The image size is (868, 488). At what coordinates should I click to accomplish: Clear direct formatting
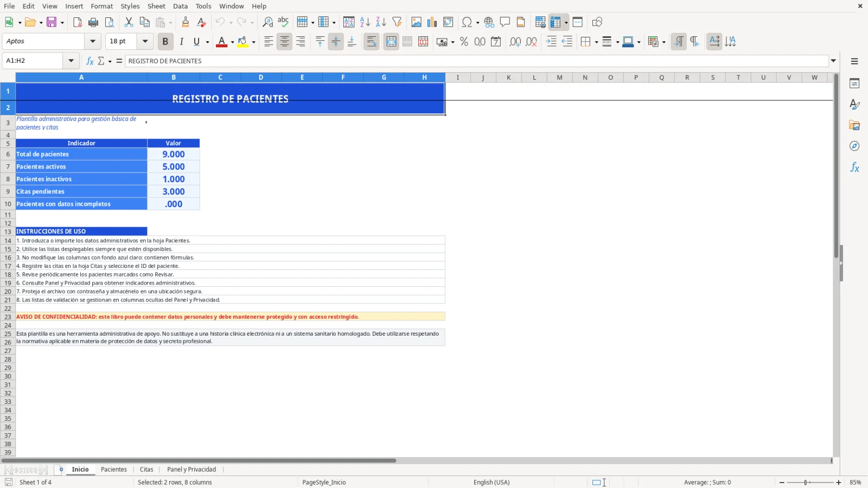(201, 22)
